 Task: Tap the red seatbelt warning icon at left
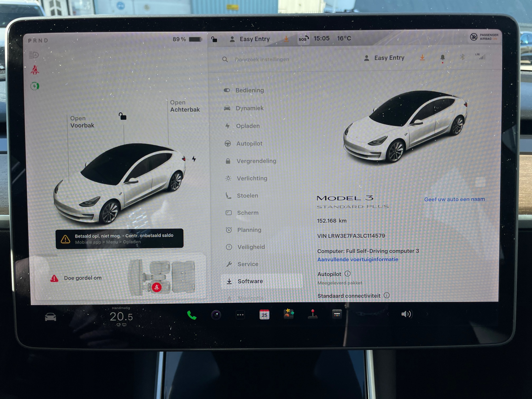coord(35,70)
